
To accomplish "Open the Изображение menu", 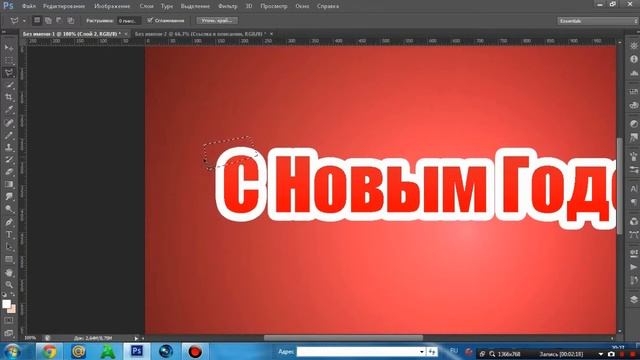I will pyautogui.click(x=112, y=6).
